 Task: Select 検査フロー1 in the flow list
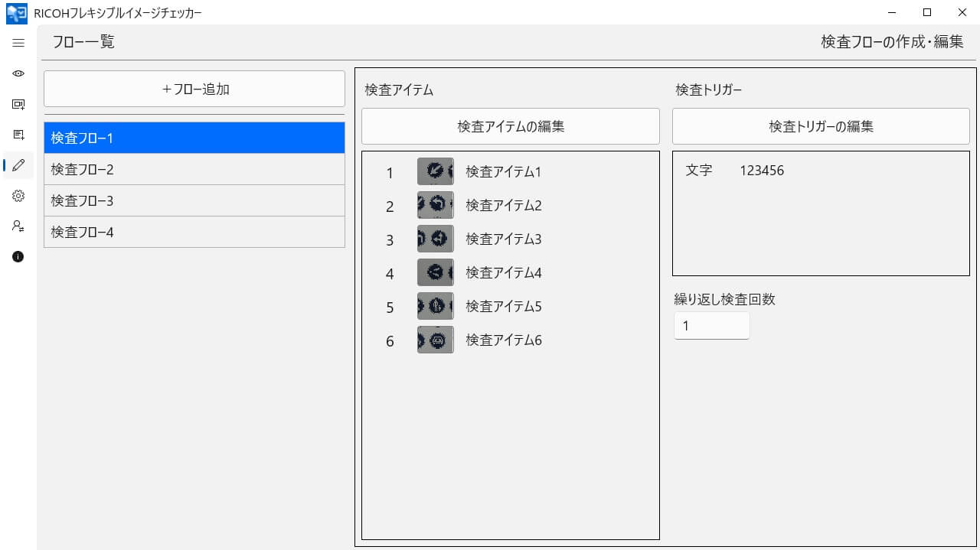click(194, 138)
